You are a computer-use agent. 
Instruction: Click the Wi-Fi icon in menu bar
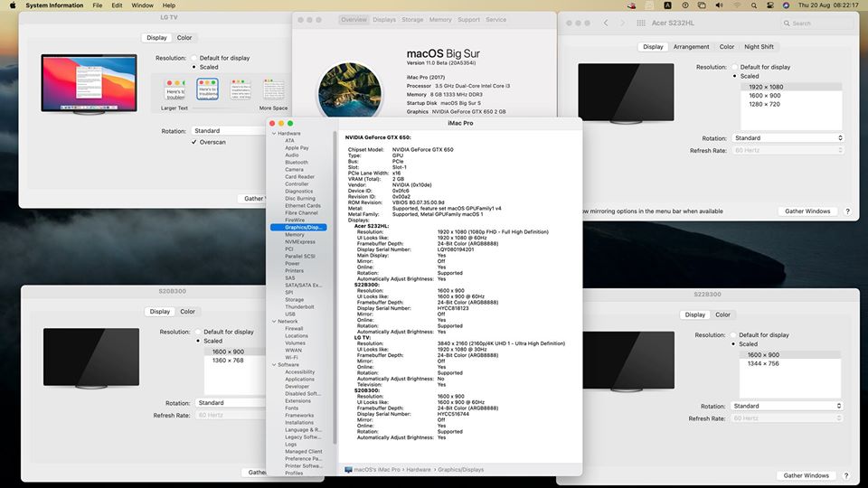737,5
